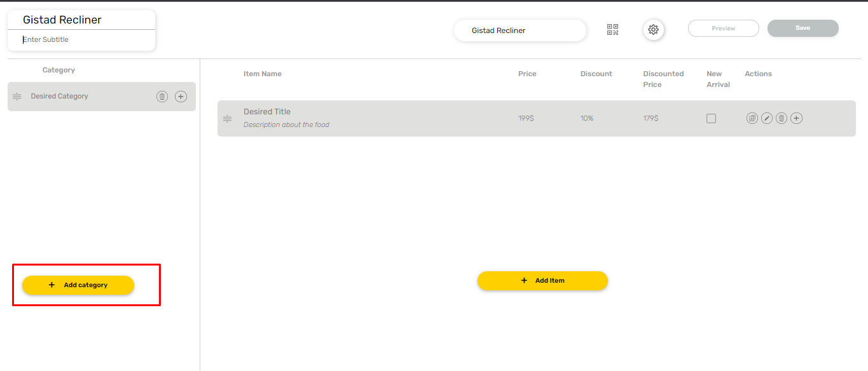Click the Add Item button

click(542, 281)
